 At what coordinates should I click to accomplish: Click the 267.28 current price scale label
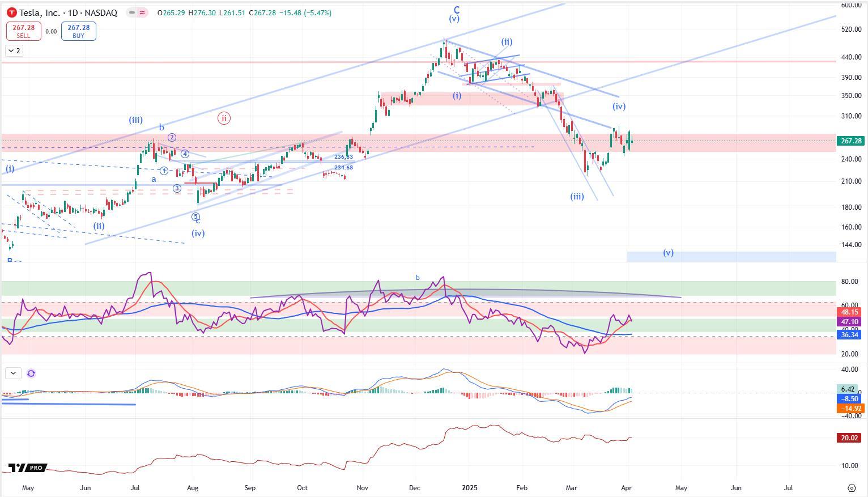851,141
